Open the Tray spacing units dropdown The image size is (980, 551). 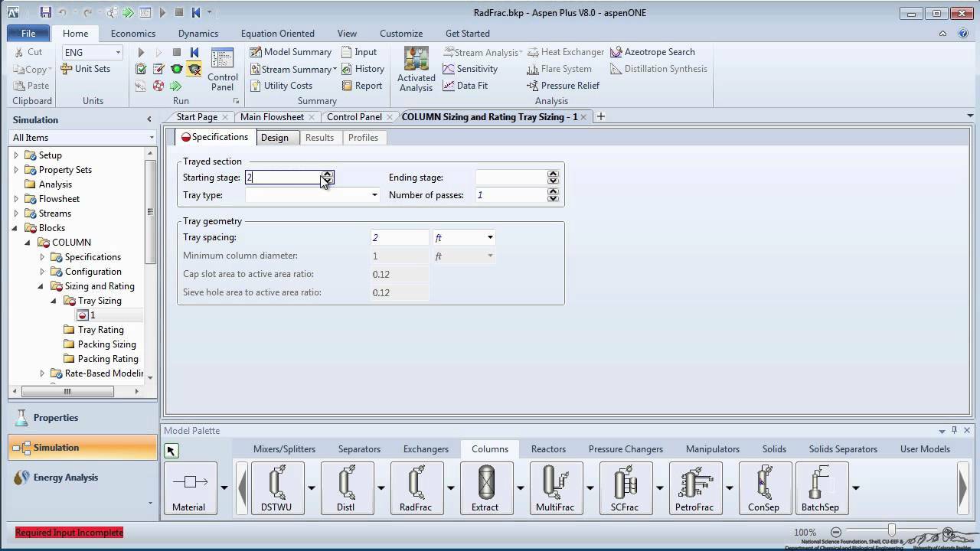pyautogui.click(x=489, y=237)
